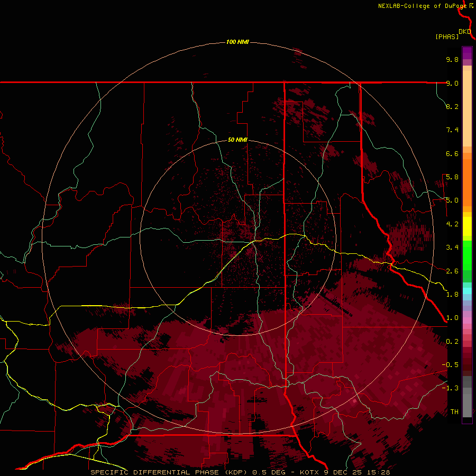Click the 100 NMI range ring label
This screenshot has width=476, height=476.
237,42
